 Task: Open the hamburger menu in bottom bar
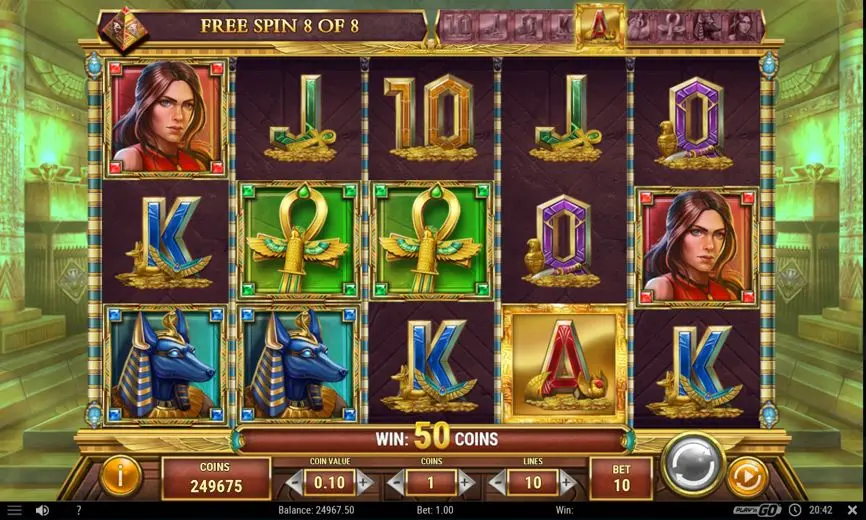tap(14, 510)
